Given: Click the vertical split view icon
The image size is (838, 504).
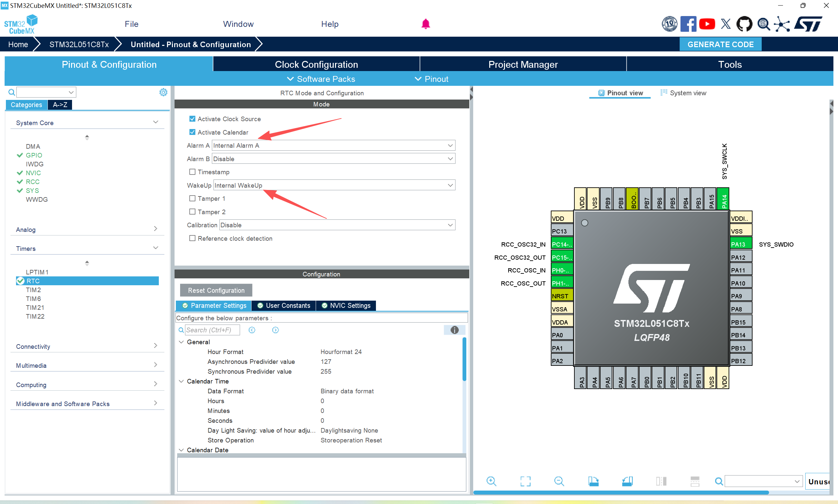Looking at the screenshot, I should pyautogui.click(x=661, y=481).
